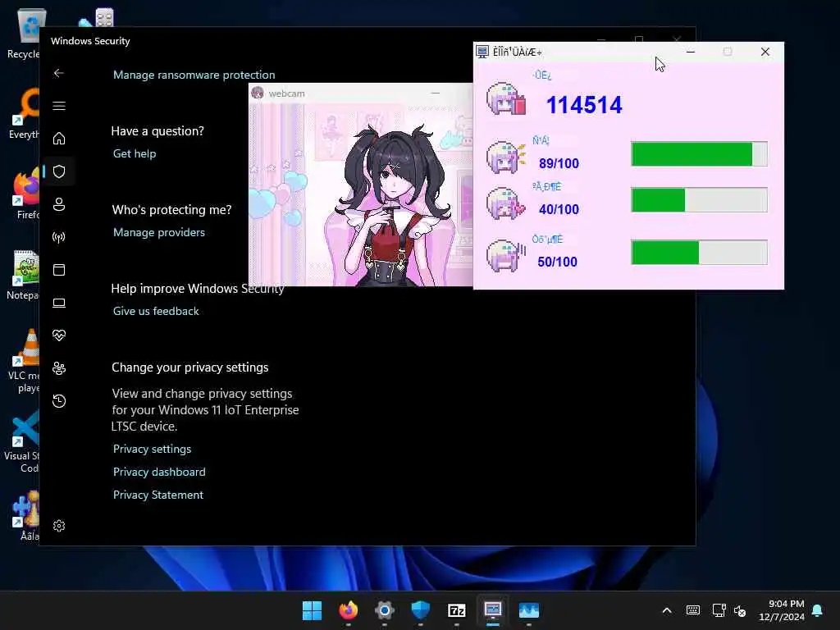Go back in Windows Security
840x630 pixels.
(x=59, y=73)
